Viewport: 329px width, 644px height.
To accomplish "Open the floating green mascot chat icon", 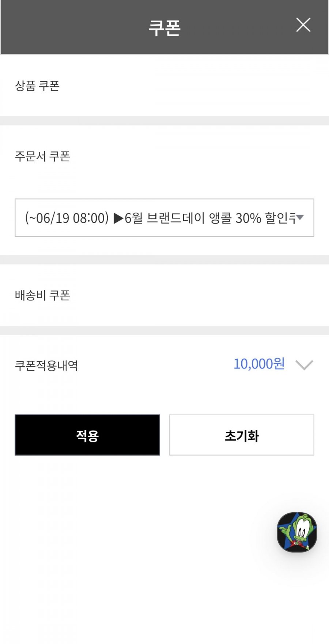I will [297, 532].
